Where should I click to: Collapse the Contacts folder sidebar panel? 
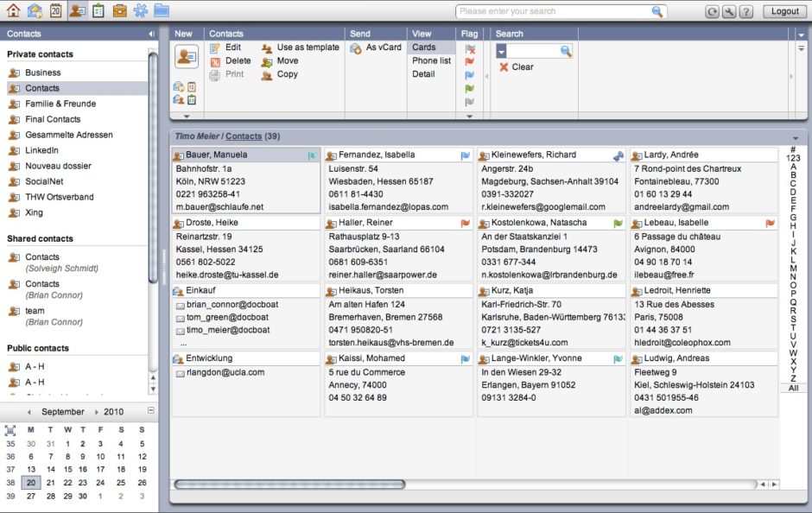click(152, 34)
